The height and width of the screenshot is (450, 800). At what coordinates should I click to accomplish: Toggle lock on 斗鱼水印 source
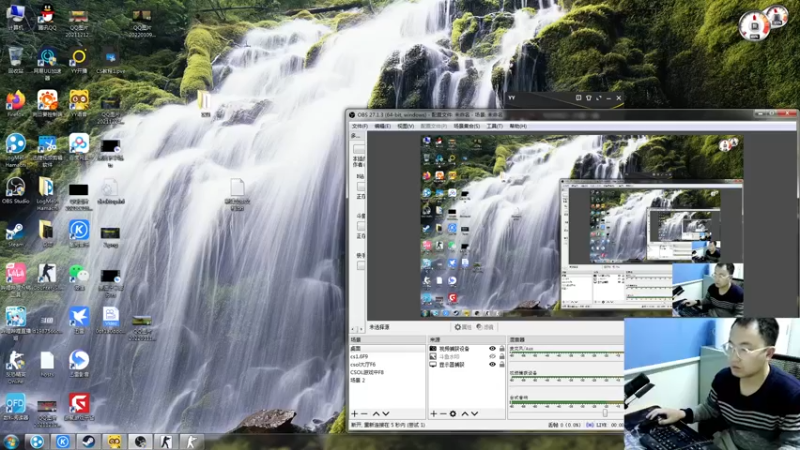[502, 357]
